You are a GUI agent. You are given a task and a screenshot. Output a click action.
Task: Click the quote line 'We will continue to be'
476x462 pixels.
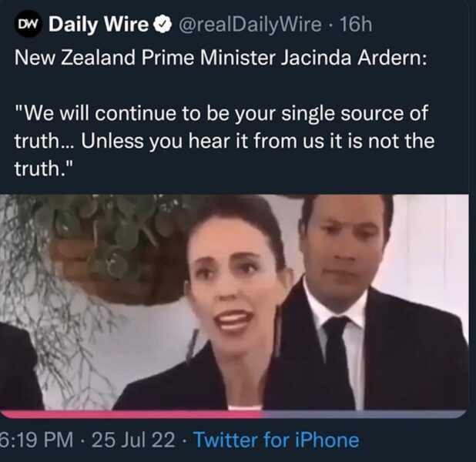point(221,113)
